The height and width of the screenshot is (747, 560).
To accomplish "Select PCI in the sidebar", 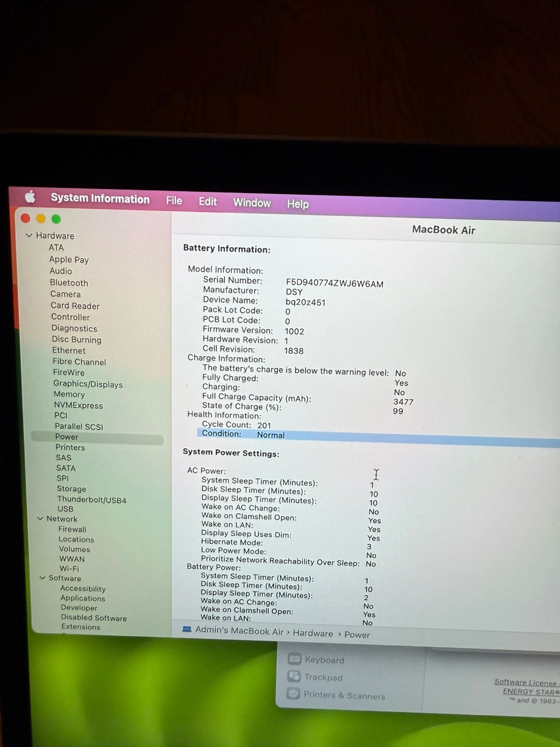I will 61,416.
